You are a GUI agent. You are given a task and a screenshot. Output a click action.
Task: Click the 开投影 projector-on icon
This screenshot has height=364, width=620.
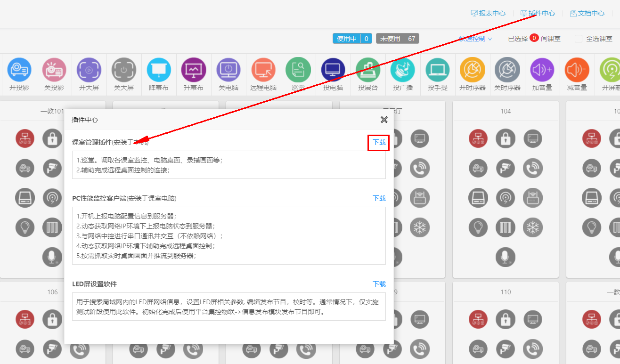coord(19,70)
